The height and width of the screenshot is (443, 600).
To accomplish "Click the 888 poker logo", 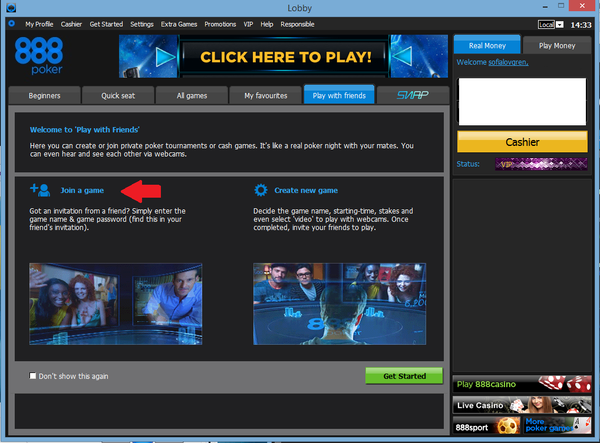I will pos(39,55).
